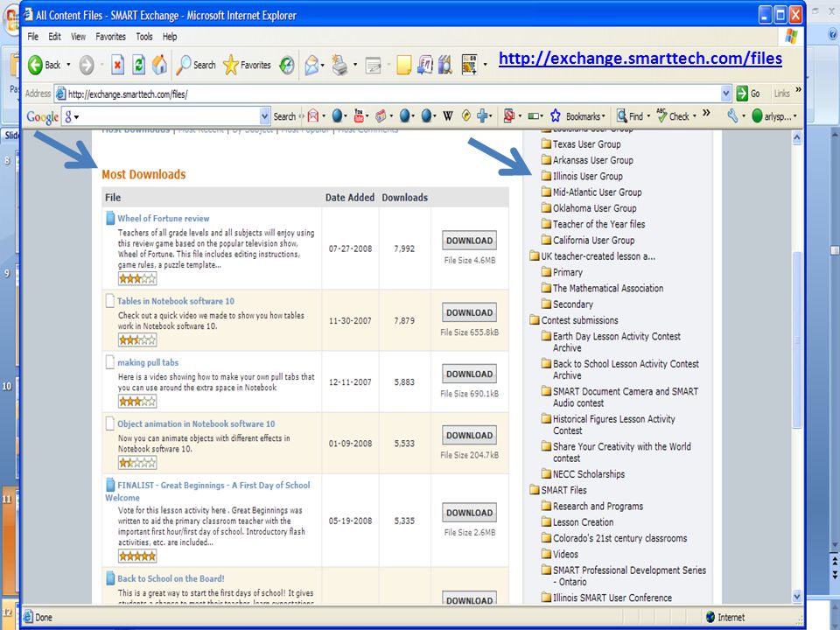Image resolution: width=840 pixels, height=630 pixels.
Task: Open the address bar dropdown arrow
Action: (725, 94)
